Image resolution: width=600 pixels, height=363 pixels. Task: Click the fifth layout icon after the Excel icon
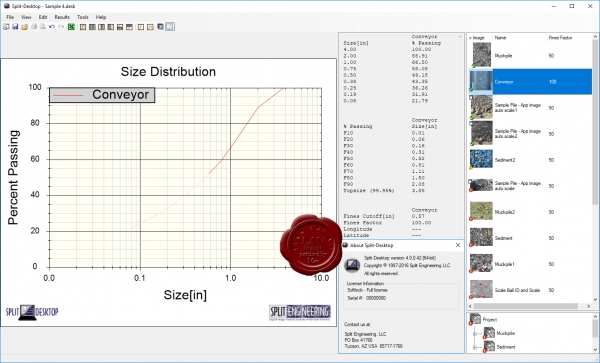120,27
